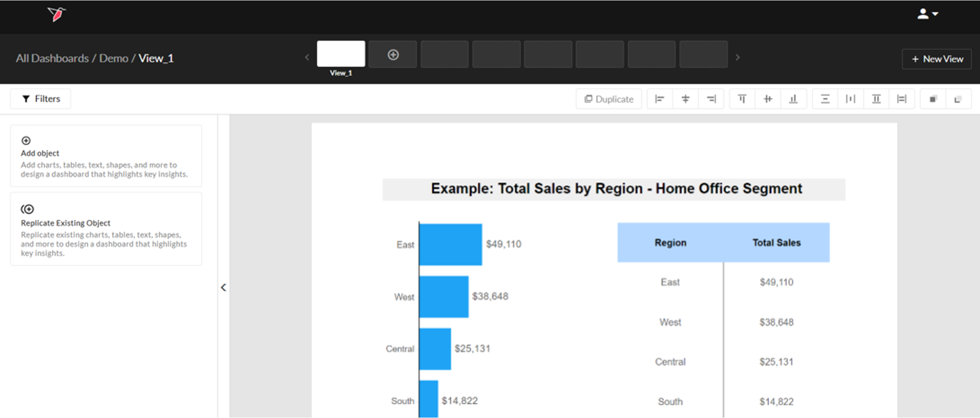Open the Filters panel
Screen dimensions: 980x418
click(41, 99)
